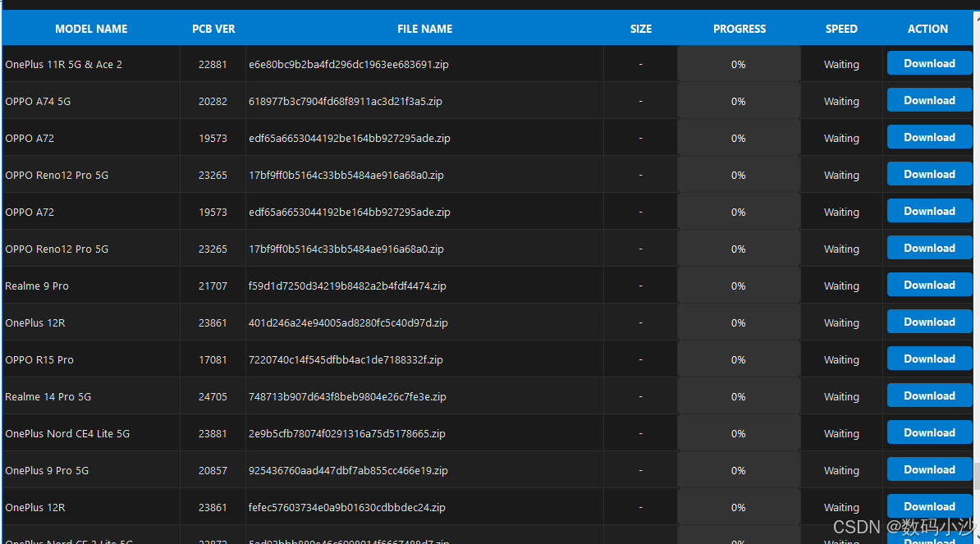
Task: Download the Realme 9 Pro firmware
Action: pyautogui.click(x=929, y=285)
